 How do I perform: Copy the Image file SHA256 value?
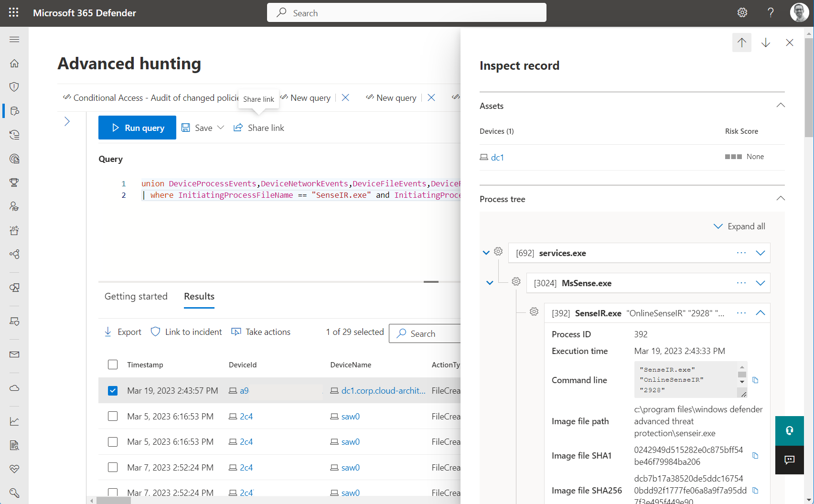755,491
